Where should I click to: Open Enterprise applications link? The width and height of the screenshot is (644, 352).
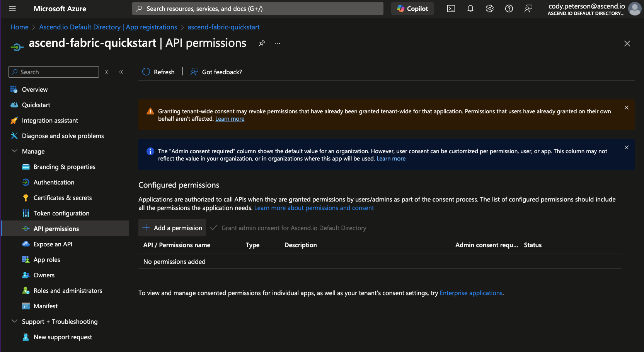point(471,293)
